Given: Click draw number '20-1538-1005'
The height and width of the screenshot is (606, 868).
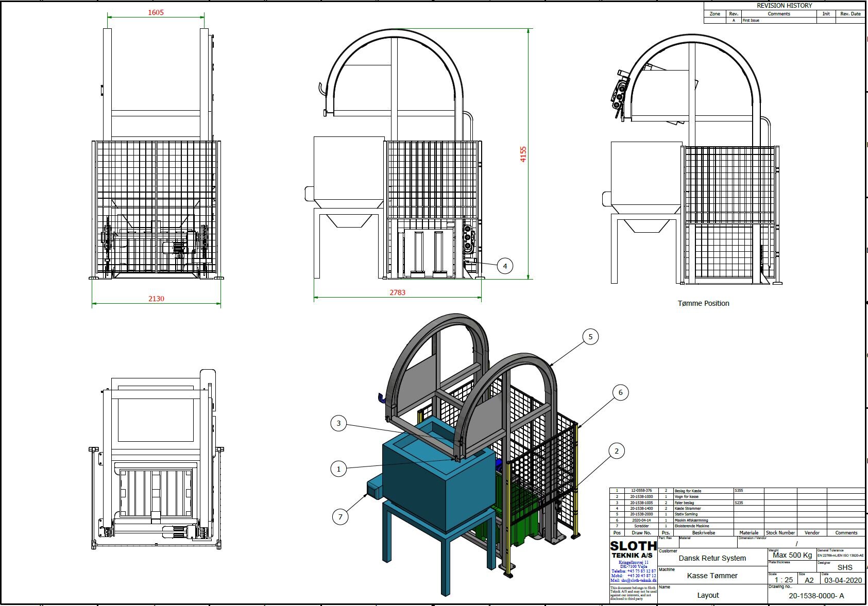Looking at the screenshot, I should pos(641,503).
